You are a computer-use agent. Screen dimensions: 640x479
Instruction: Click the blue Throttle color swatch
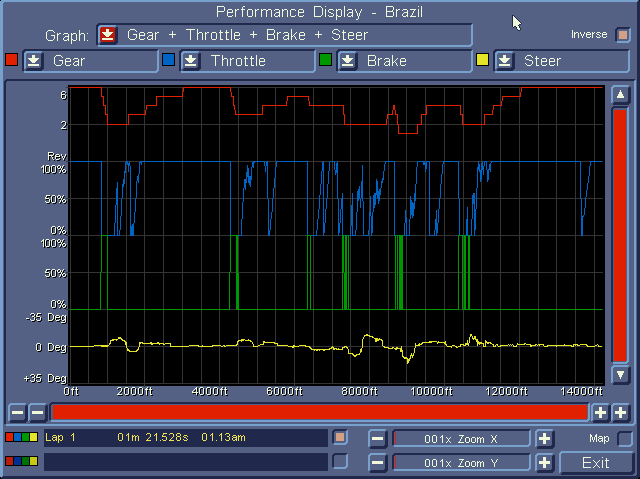(169, 60)
